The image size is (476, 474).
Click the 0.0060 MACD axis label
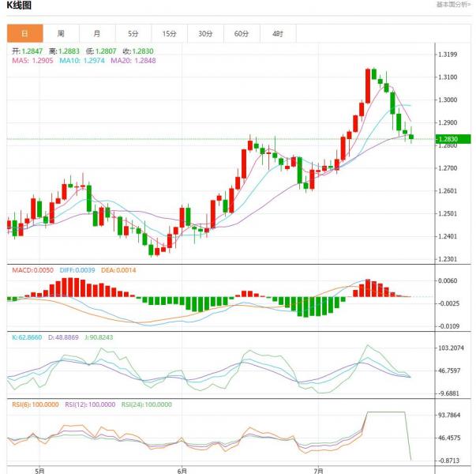pos(448,280)
